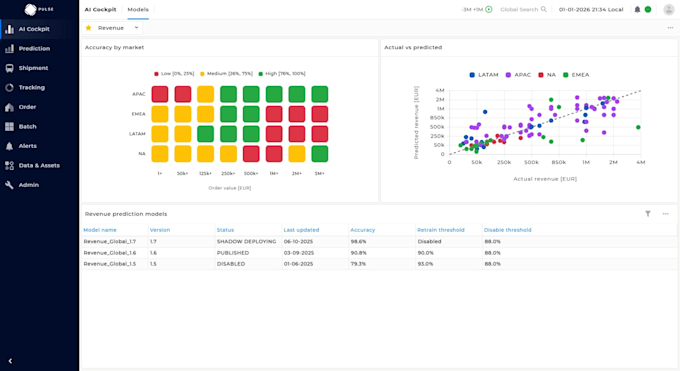This screenshot has height=371, width=680.
Task: Go to Tracking in sidebar
Action: click(x=31, y=88)
